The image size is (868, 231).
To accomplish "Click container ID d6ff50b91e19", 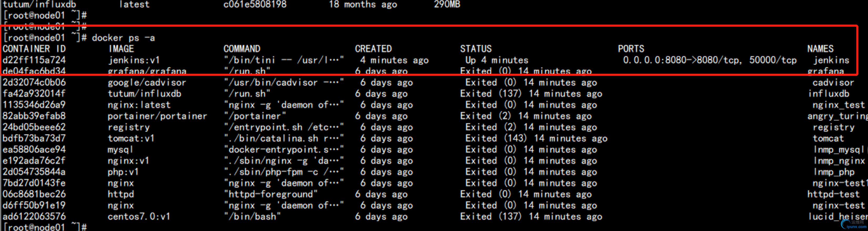I will (34, 205).
